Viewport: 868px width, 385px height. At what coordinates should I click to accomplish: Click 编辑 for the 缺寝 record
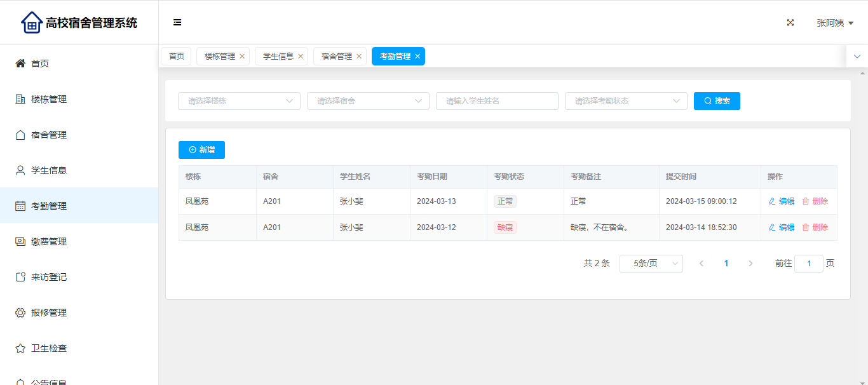coord(782,227)
